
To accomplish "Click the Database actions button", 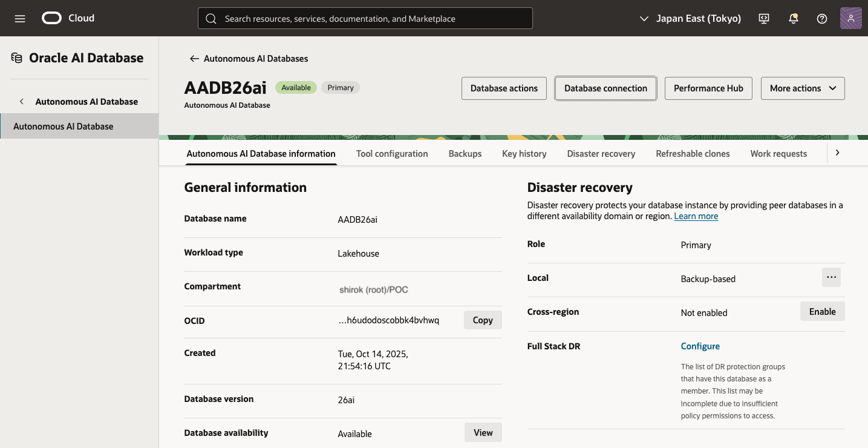I will pyautogui.click(x=504, y=88).
